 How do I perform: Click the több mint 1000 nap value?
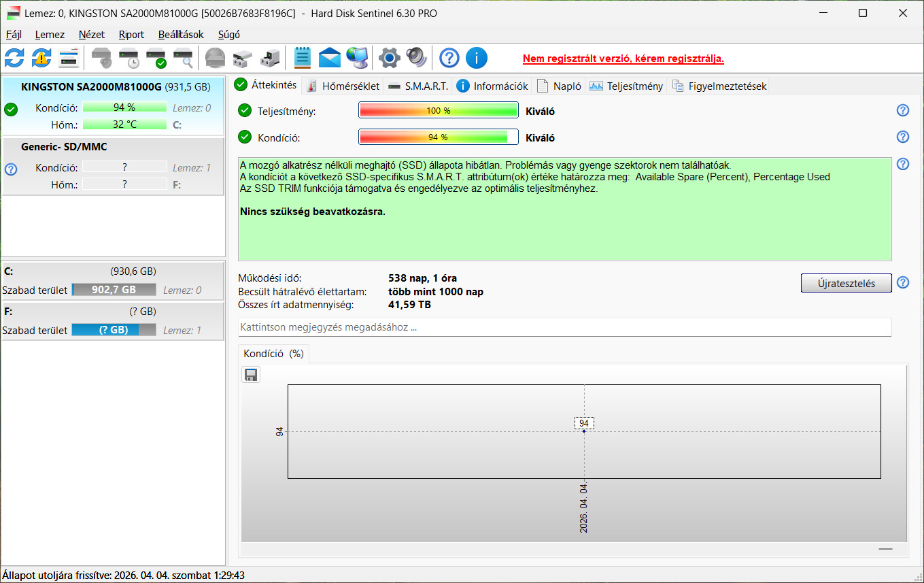click(436, 292)
